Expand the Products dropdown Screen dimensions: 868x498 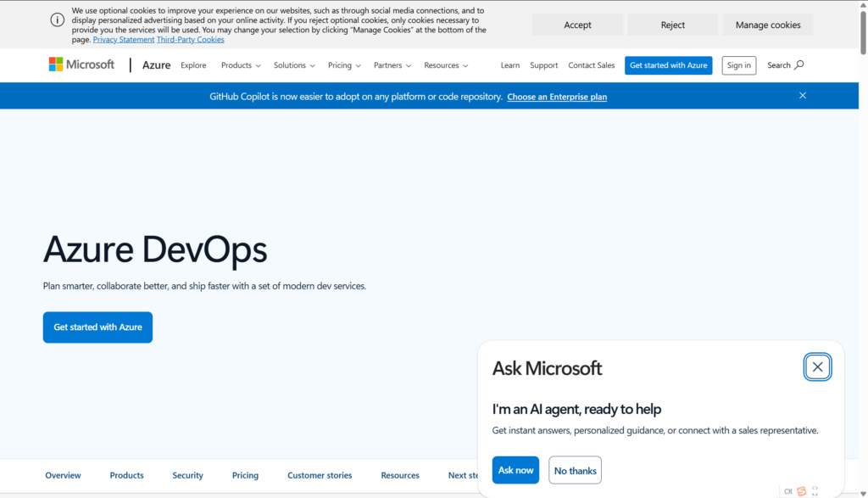[x=241, y=65]
